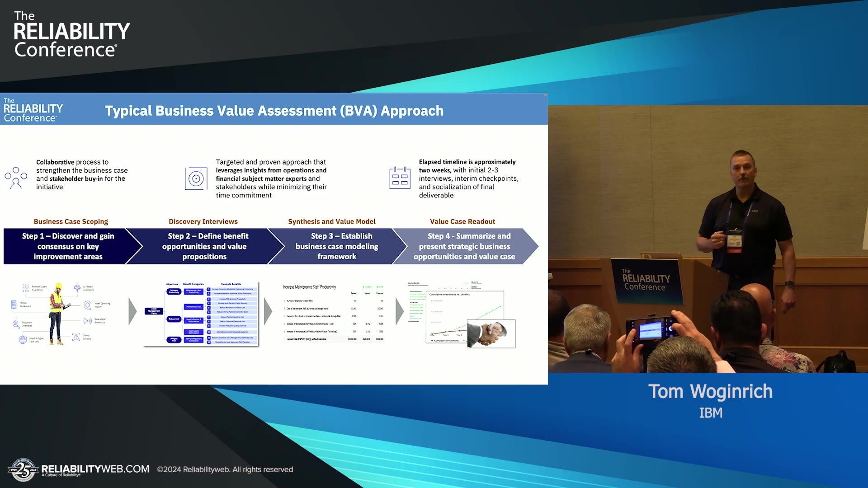This screenshot has width=868, height=488.
Task: Toggle the Mitigate Risk objective node
Action: click(x=174, y=340)
